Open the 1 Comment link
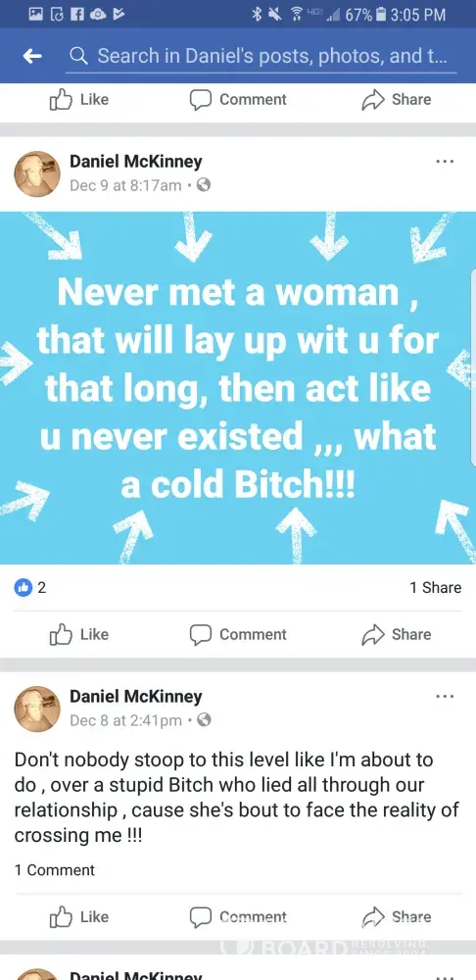 (x=55, y=870)
